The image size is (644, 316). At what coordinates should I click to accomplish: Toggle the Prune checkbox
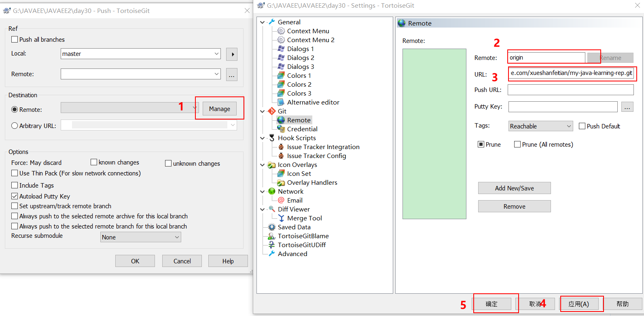click(x=481, y=144)
